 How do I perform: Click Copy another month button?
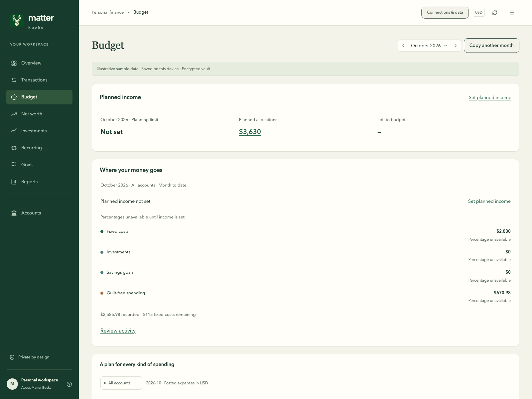[x=491, y=46]
